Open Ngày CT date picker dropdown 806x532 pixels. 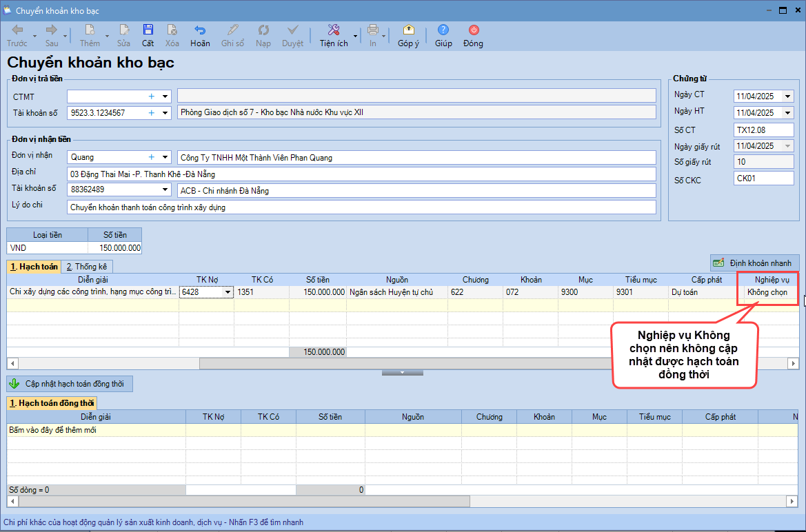(787, 96)
